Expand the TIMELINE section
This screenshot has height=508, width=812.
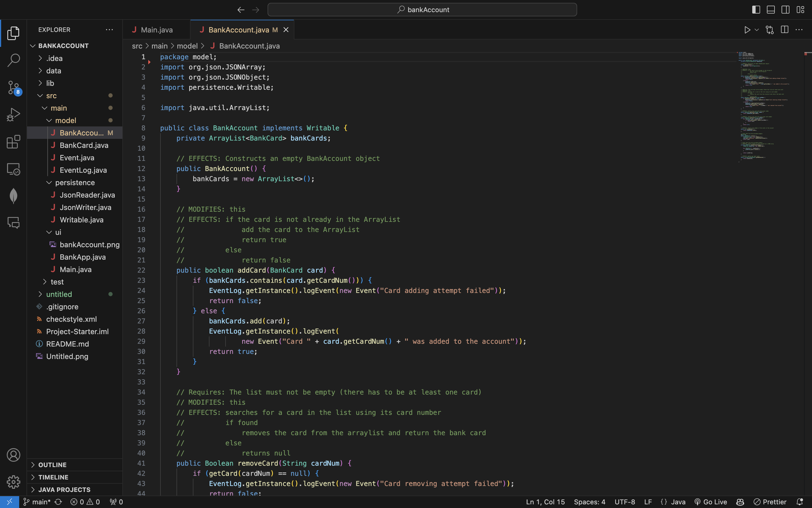coord(74,477)
